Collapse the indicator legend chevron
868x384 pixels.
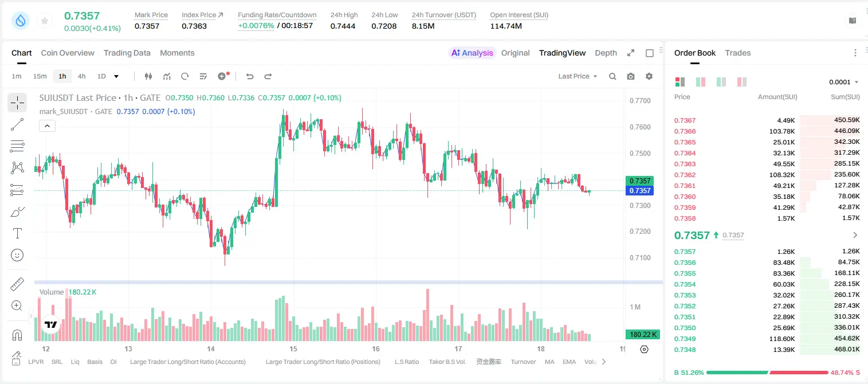pos(47,126)
